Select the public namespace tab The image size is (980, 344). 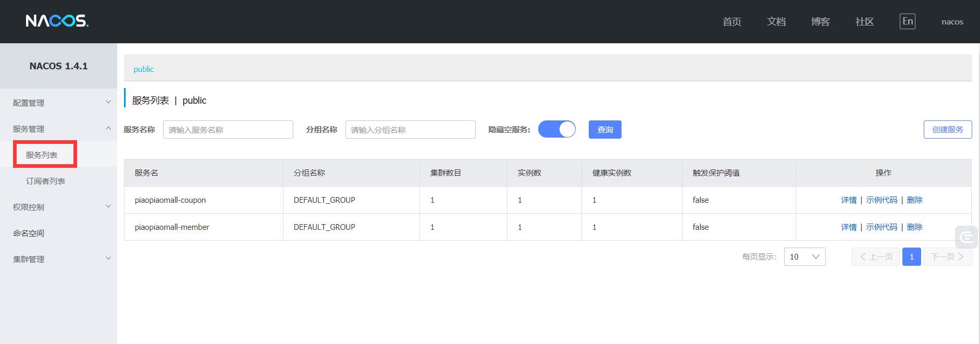144,69
